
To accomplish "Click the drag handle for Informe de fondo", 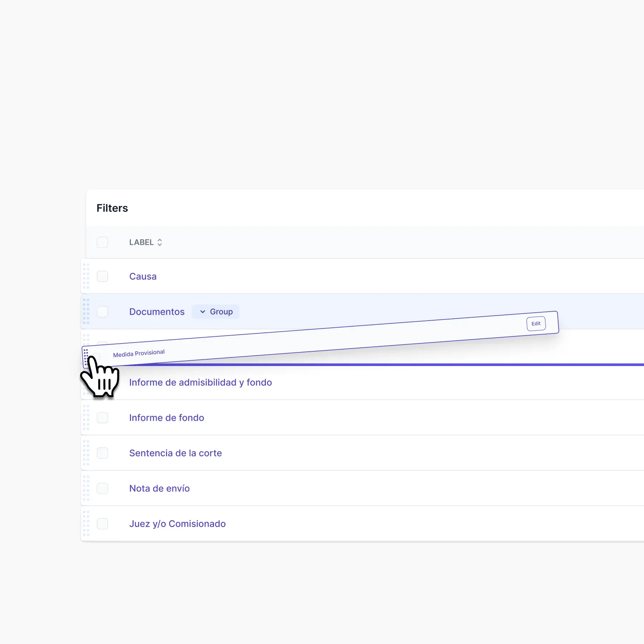I will click(x=86, y=418).
